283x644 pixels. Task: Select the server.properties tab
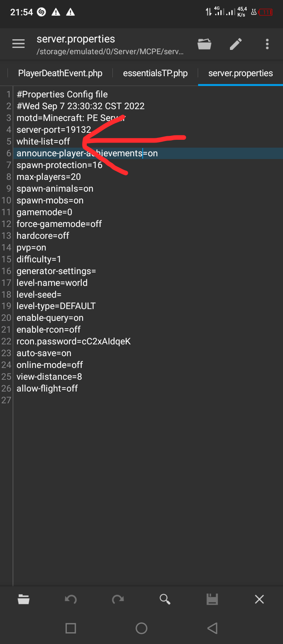[240, 73]
